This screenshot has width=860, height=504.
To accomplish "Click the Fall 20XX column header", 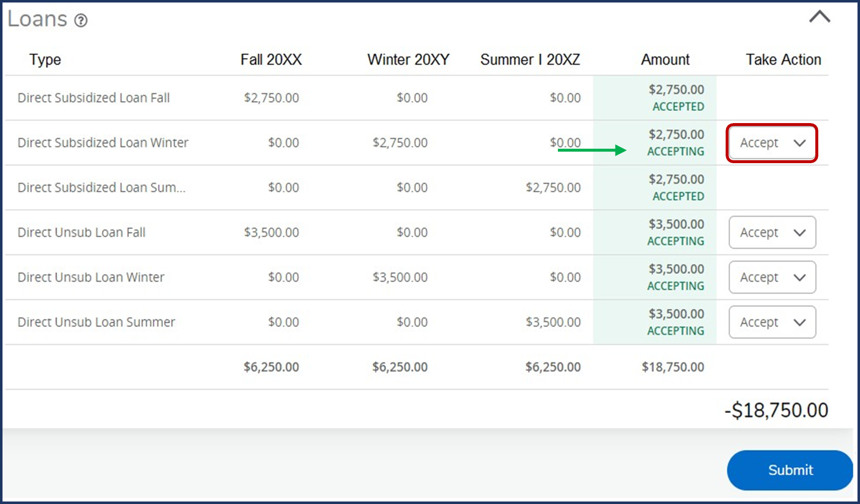I will pyautogui.click(x=271, y=60).
